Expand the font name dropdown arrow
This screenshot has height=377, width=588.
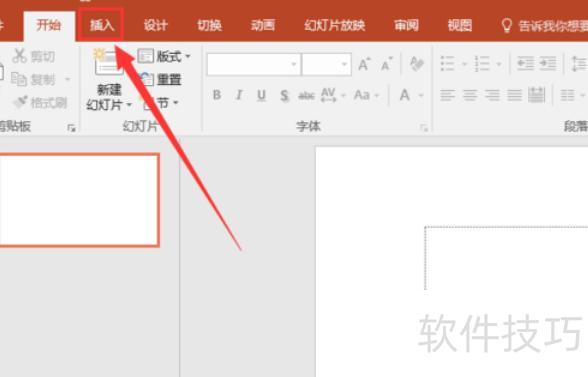294,64
